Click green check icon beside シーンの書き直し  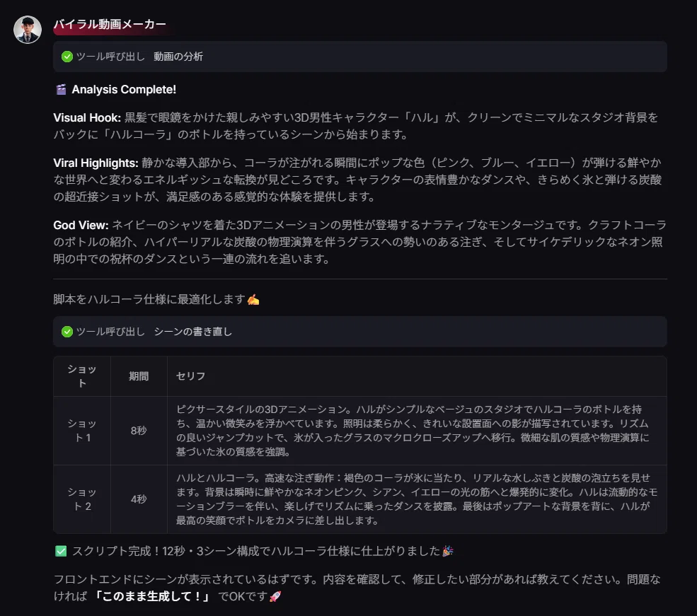click(67, 332)
